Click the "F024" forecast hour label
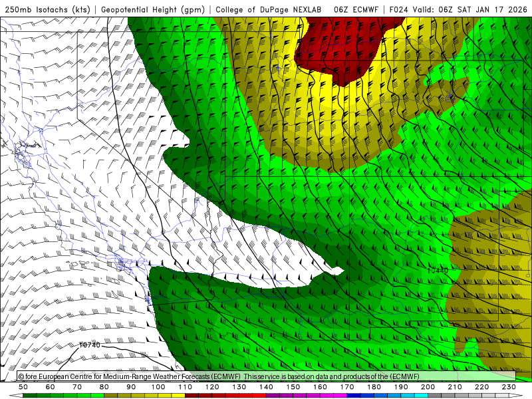 (398, 9)
